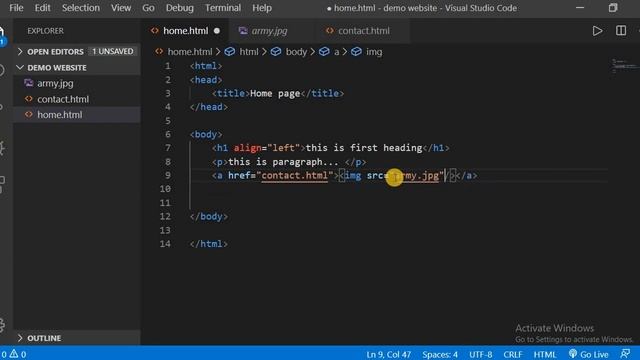Image resolution: width=640 pixels, height=360 pixels.
Task: Click the EXPLORER panel title
Action: click(x=45, y=31)
